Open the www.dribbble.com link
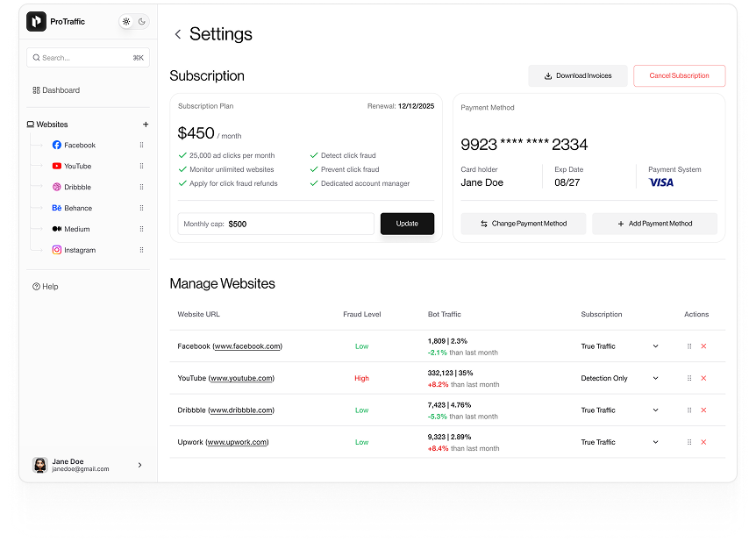The width and height of the screenshot is (756, 549). [x=241, y=410]
